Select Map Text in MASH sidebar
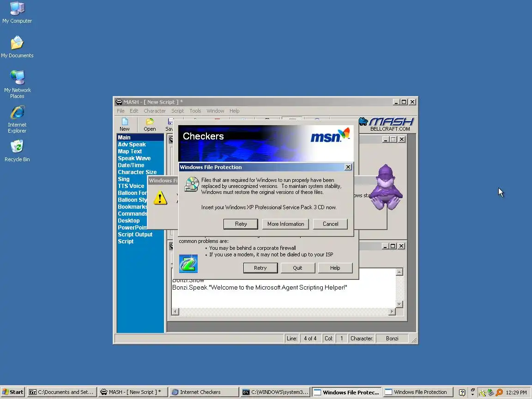The image size is (532, 399). [x=130, y=151]
